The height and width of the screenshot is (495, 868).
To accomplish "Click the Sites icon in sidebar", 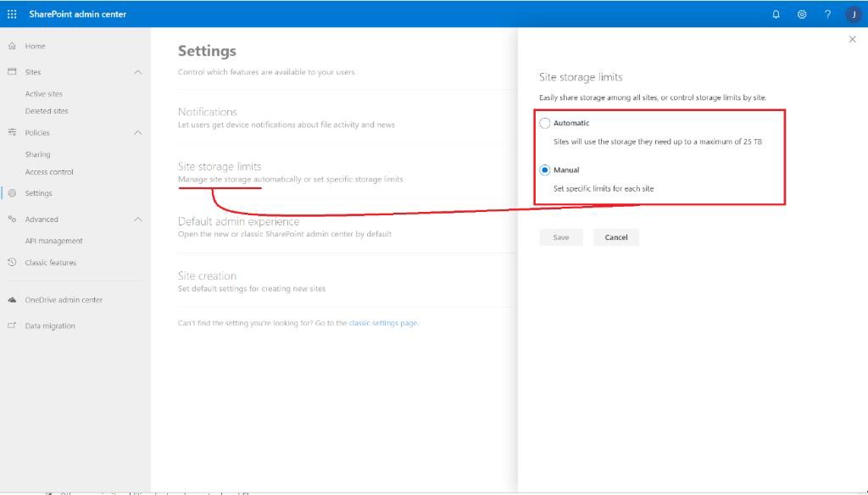I will pyautogui.click(x=12, y=71).
